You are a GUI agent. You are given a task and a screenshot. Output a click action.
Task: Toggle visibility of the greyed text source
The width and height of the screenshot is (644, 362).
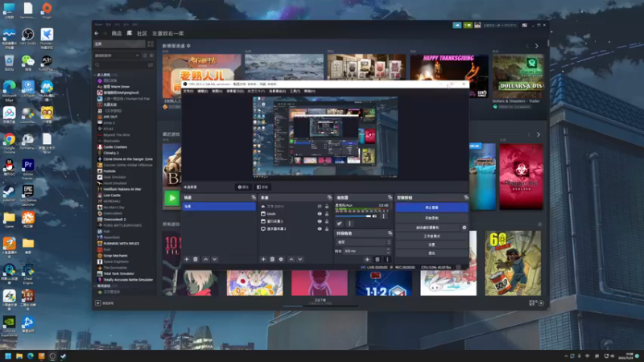coord(320,207)
